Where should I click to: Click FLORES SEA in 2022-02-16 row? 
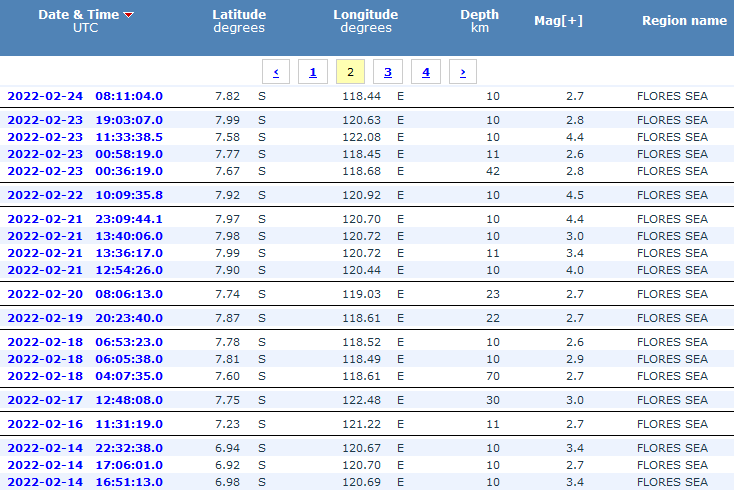[672, 424]
